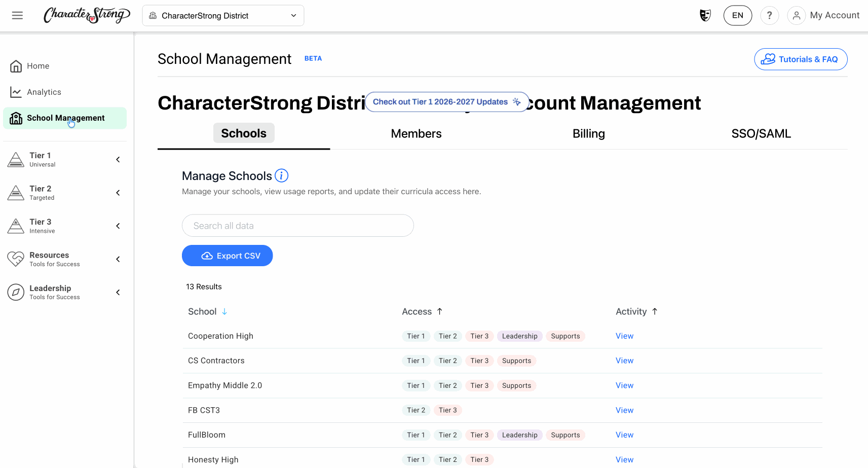The height and width of the screenshot is (468, 868).
Task: Open Tutorials & FAQ
Action: click(x=801, y=59)
